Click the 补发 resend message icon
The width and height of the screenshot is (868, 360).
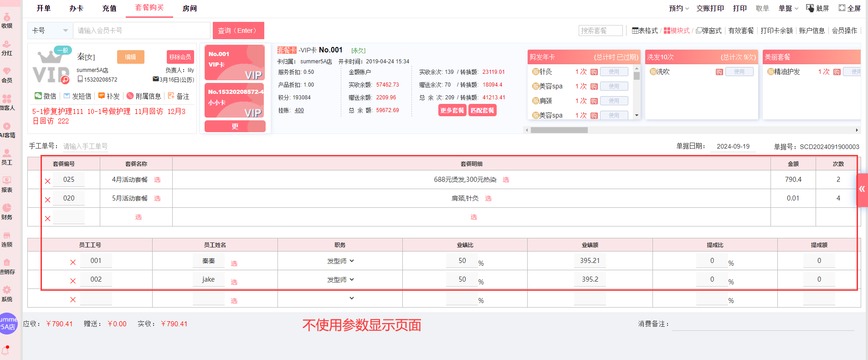(x=102, y=96)
